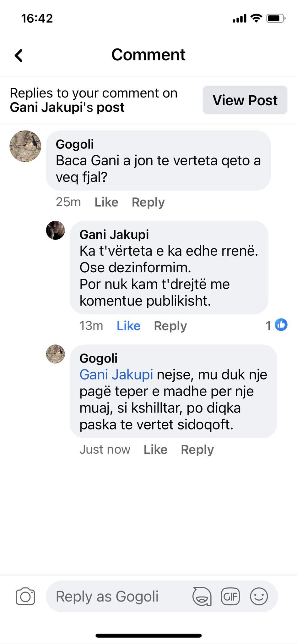Unlike Gani Jakupi's reply
The width and height of the screenshot is (297, 644).
coord(128,326)
